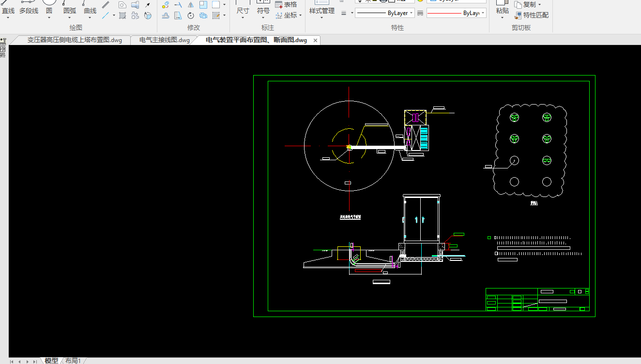
Task: Select the 多段线 (Polyline) tool
Action: click(29, 11)
